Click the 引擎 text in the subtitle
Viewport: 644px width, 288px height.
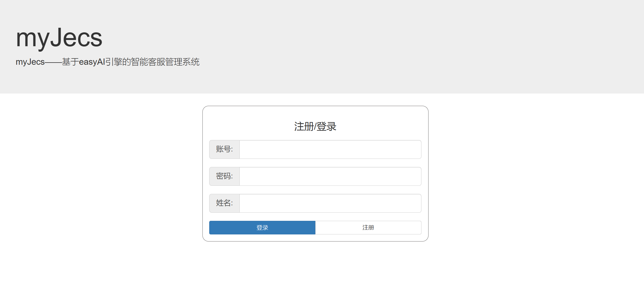pyautogui.click(x=113, y=62)
